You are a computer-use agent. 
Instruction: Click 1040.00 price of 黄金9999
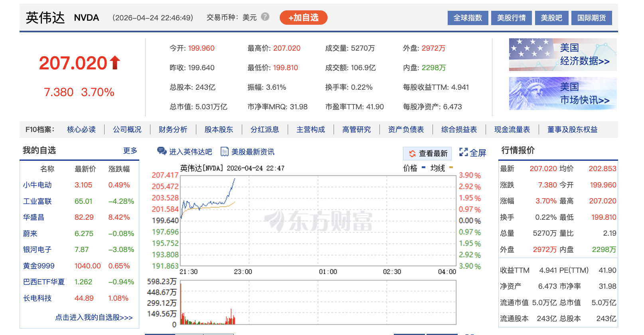point(88,266)
